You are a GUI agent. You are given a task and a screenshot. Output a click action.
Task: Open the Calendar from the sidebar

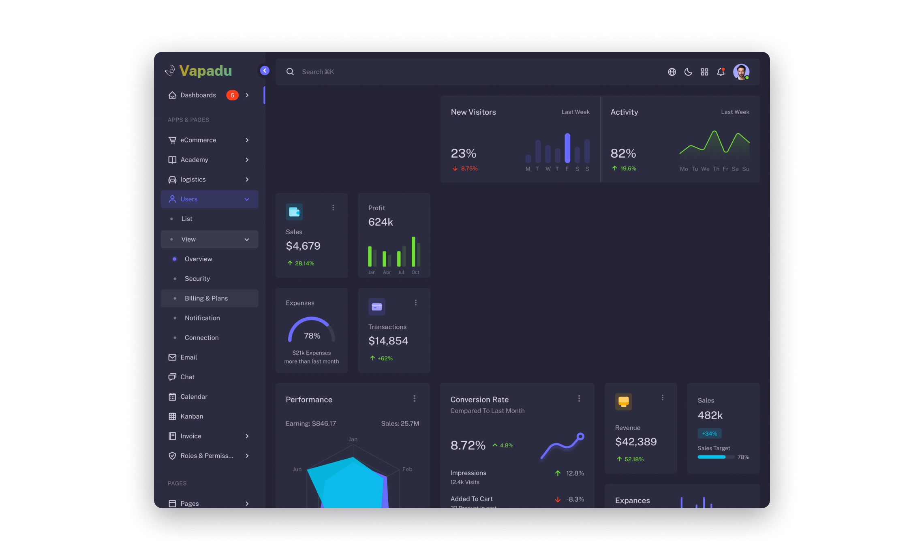coord(172,397)
